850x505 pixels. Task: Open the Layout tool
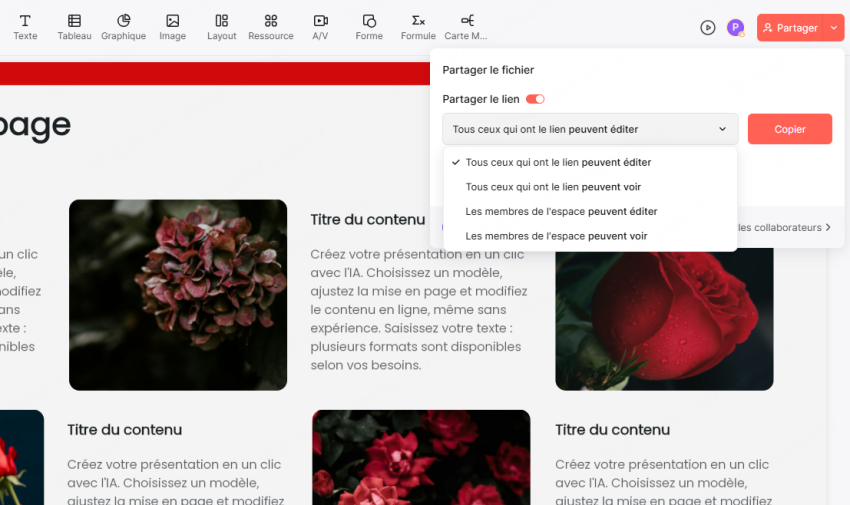coord(221,21)
